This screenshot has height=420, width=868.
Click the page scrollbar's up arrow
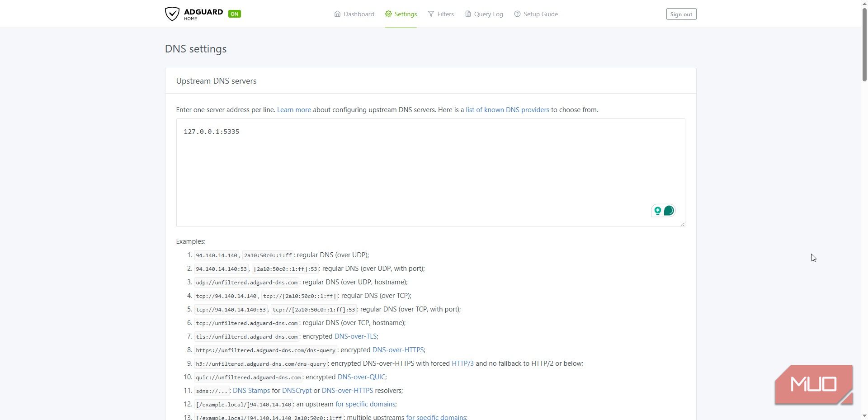[x=864, y=4]
